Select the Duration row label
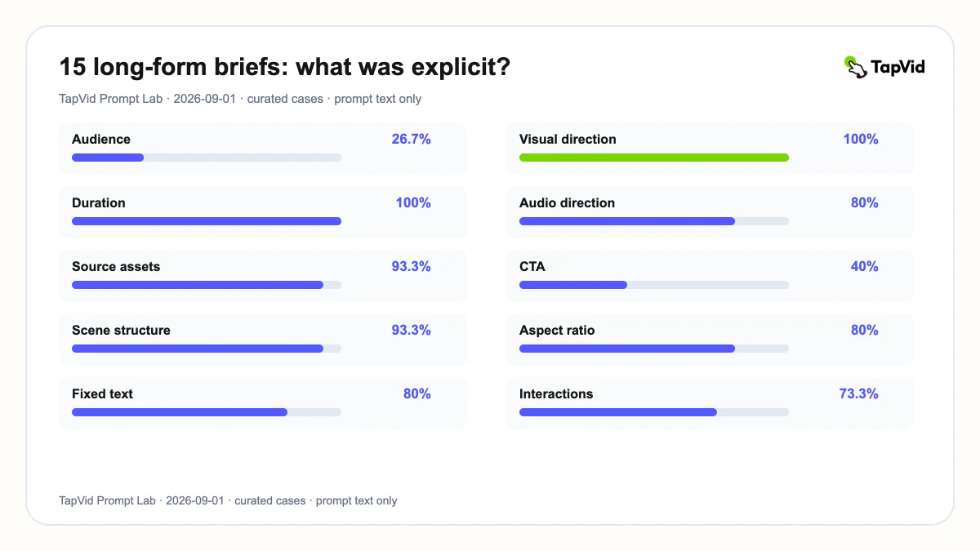 pyautogui.click(x=99, y=202)
